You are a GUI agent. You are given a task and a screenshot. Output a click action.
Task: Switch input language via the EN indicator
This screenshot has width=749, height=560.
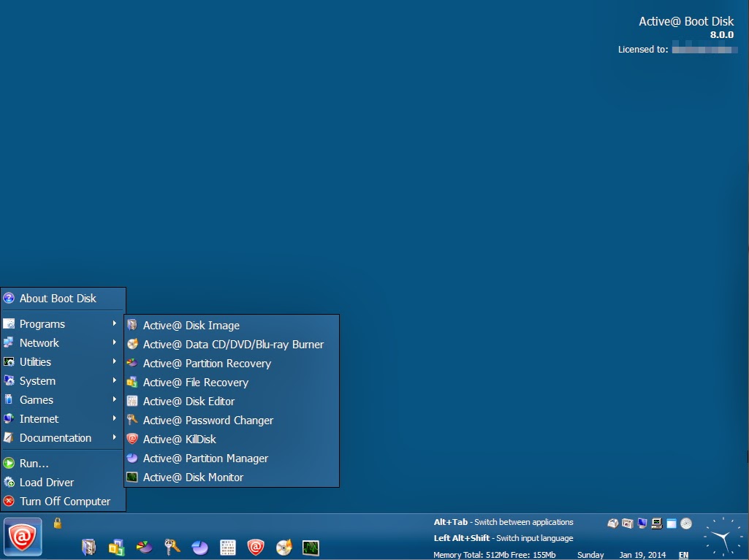(683, 554)
